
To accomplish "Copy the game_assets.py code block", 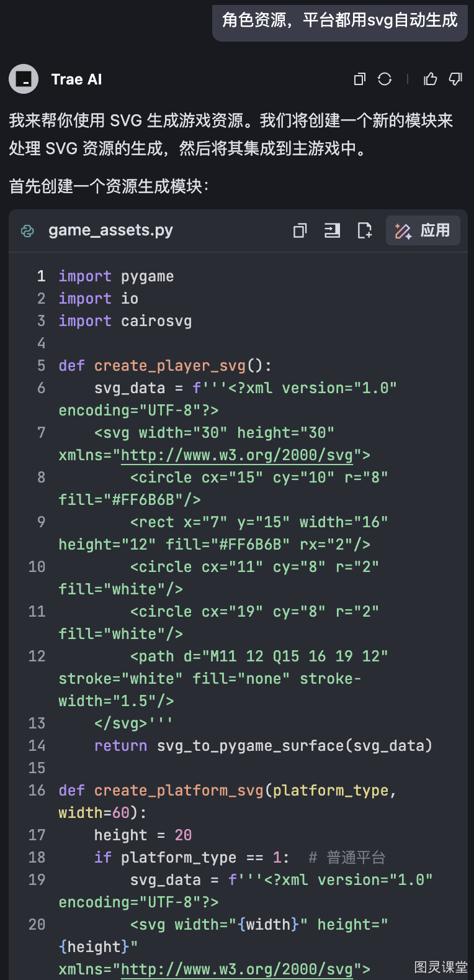I will pyautogui.click(x=300, y=230).
